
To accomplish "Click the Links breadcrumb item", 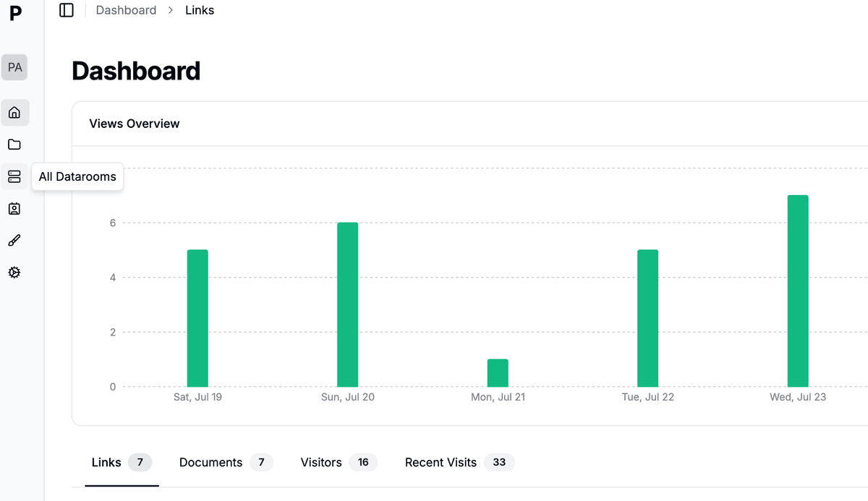I will pyautogui.click(x=200, y=10).
